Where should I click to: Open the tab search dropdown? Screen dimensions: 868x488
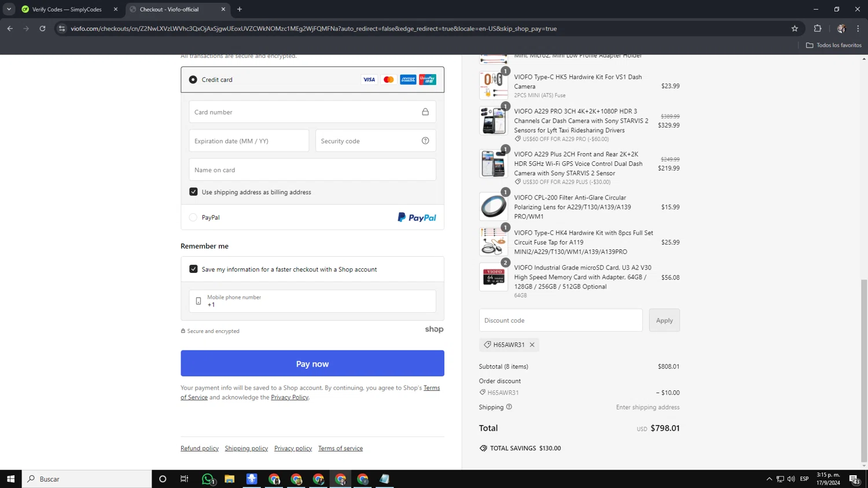(9, 9)
